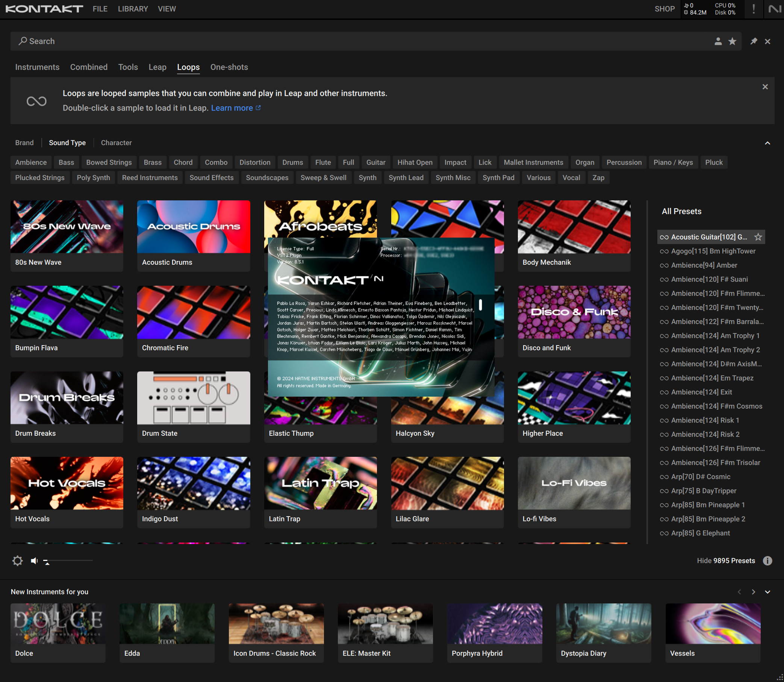
Task: Open the Lo-fi Vibes library tile
Action: pos(574,493)
